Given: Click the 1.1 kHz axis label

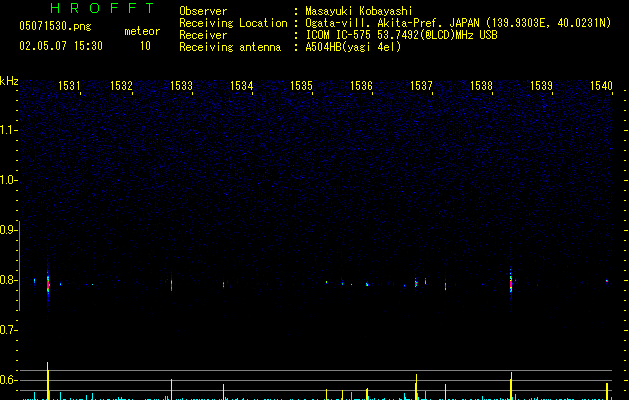Looking at the screenshot, I should coord(8,130).
